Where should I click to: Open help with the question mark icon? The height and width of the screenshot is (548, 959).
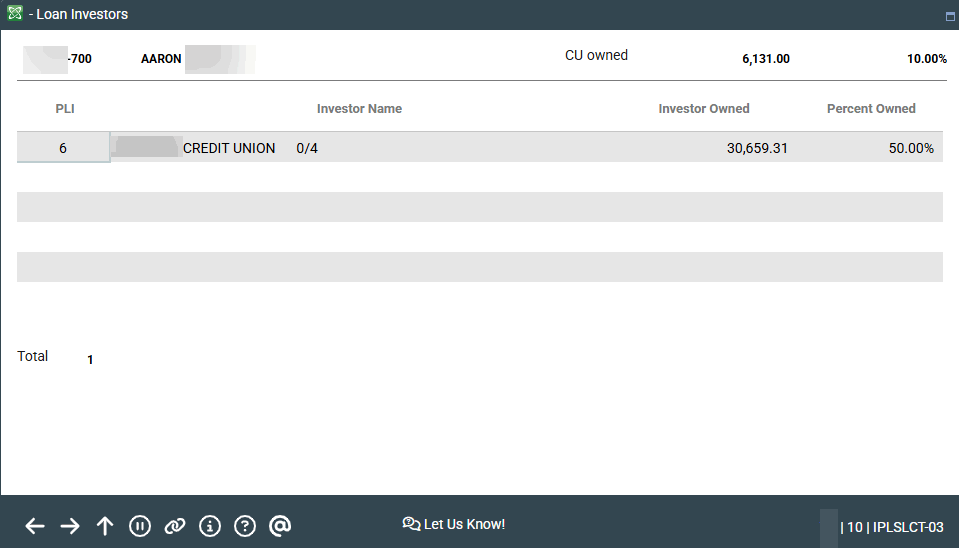click(245, 526)
